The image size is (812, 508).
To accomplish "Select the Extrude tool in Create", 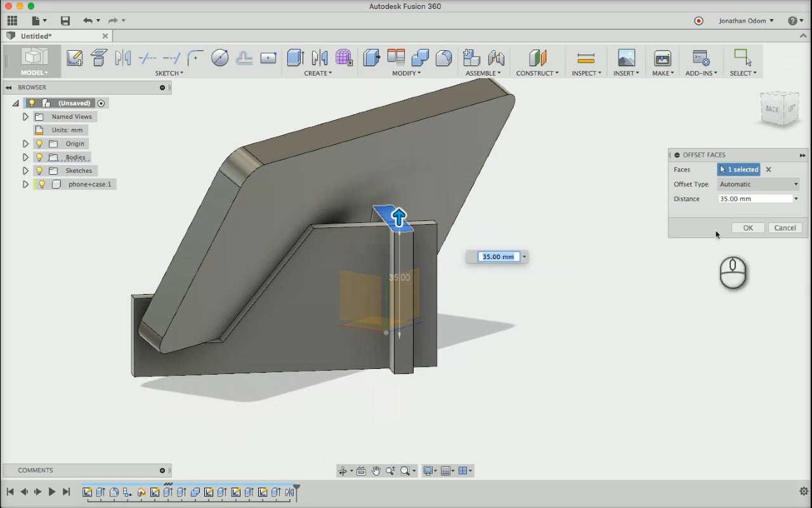I will pos(295,58).
